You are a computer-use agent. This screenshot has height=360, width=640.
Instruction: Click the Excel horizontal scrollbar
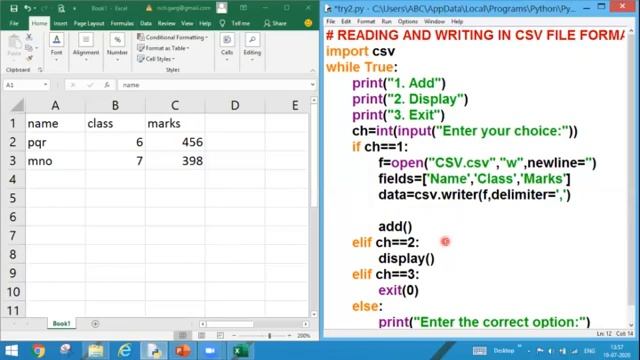click(x=254, y=324)
